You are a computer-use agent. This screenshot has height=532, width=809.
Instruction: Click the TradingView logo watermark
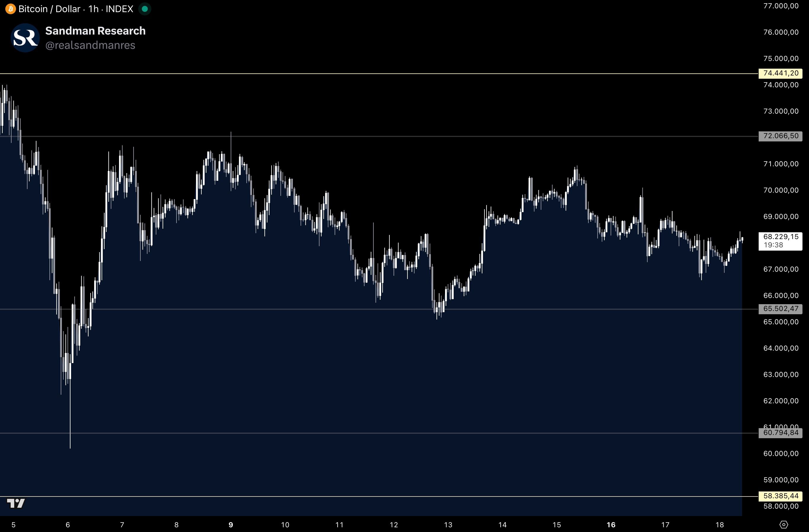coord(16,503)
